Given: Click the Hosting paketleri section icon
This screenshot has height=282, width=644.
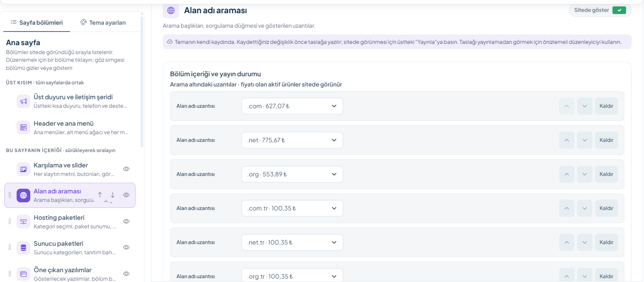Looking at the screenshot, I should (x=23, y=222).
